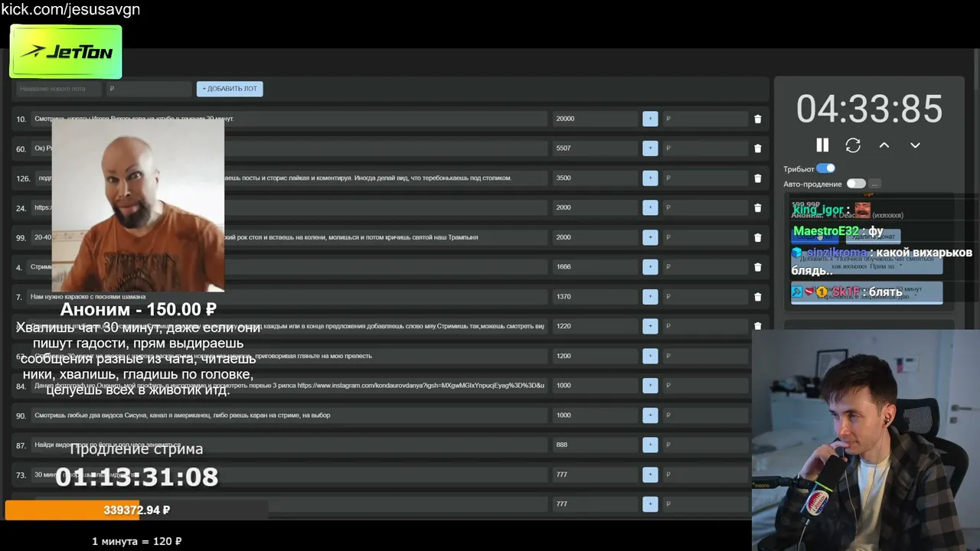Viewport: 980px width, 551px height.
Task: Click the 1200 price value
Action: click(x=563, y=356)
